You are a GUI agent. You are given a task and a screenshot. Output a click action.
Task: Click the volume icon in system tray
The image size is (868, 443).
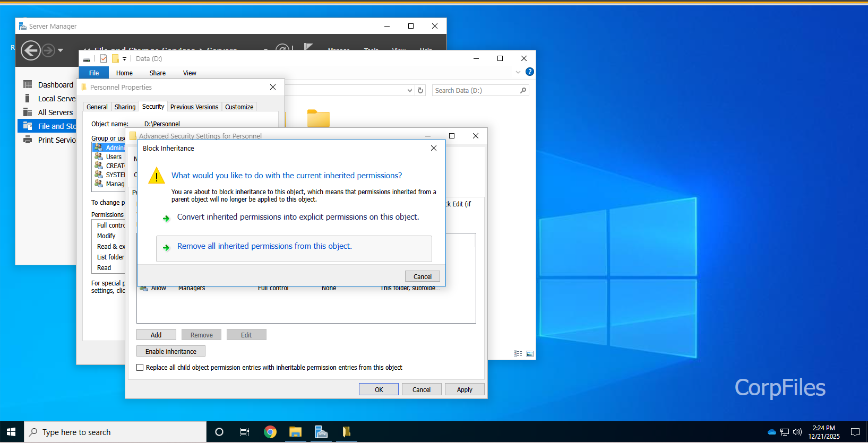tap(797, 432)
